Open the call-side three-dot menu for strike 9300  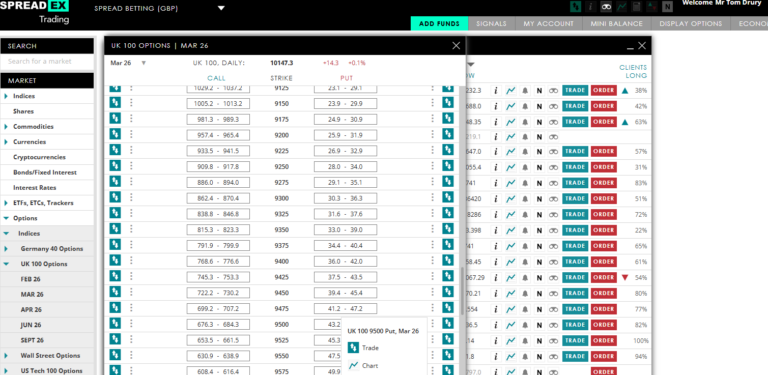point(131,197)
